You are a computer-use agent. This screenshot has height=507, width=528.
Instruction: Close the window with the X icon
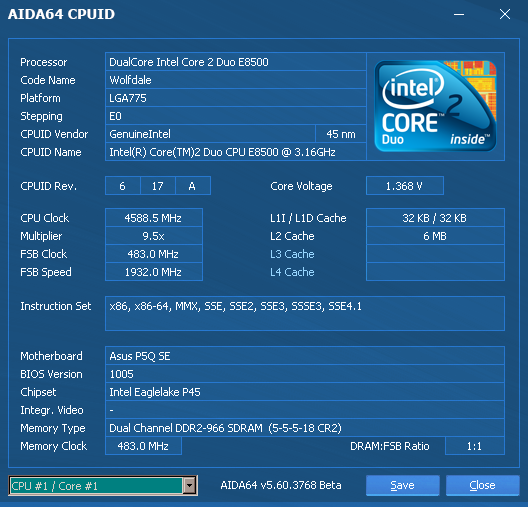point(505,14)
